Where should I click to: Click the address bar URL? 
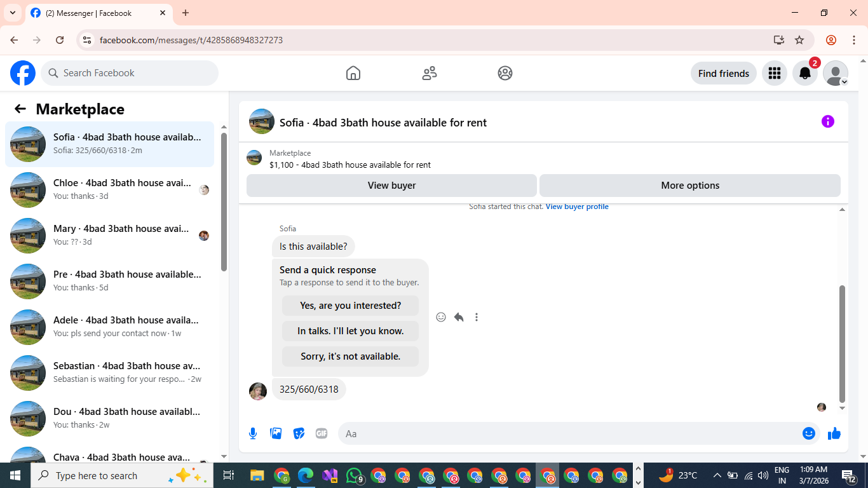tap(191, 40)
